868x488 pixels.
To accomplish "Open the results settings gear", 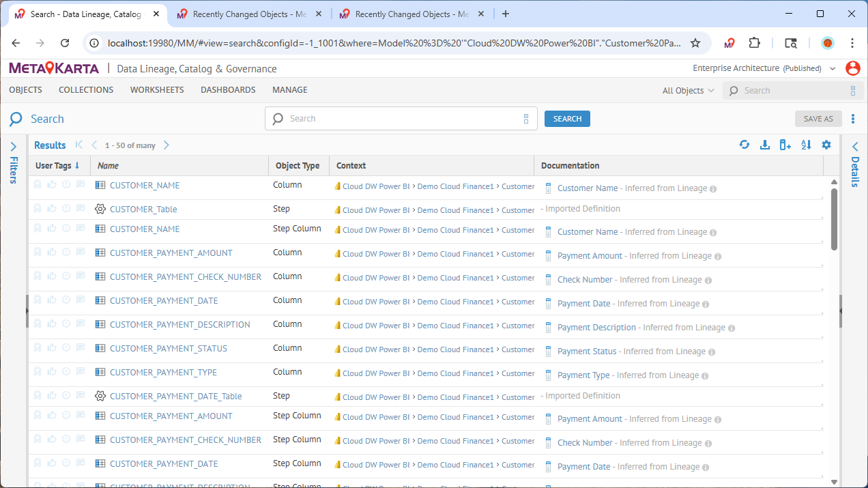I will [x=826, y=145].
